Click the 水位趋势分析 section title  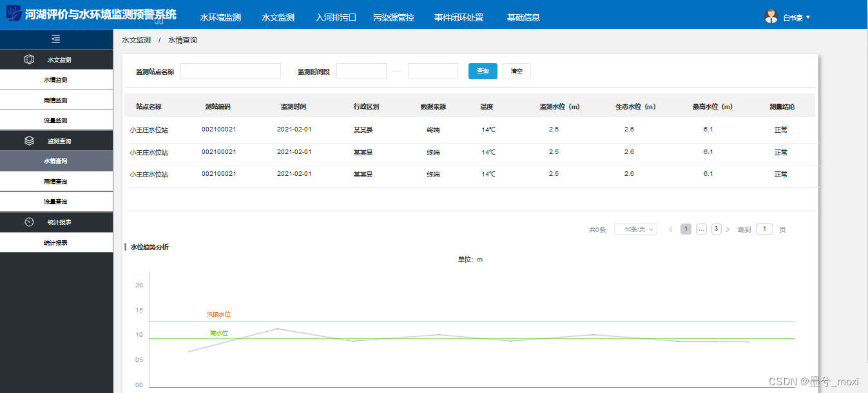[x=149, y=247]
